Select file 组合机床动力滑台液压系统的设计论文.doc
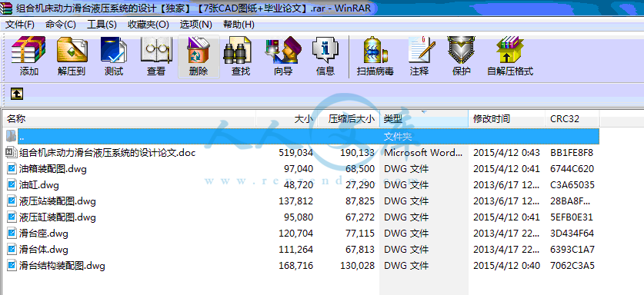 tap(107, 153)
